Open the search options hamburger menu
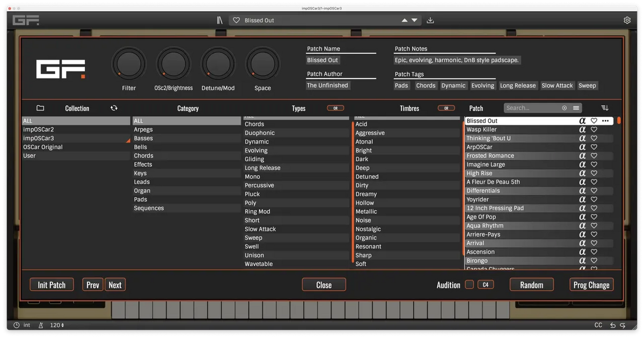 click(576, 108)
